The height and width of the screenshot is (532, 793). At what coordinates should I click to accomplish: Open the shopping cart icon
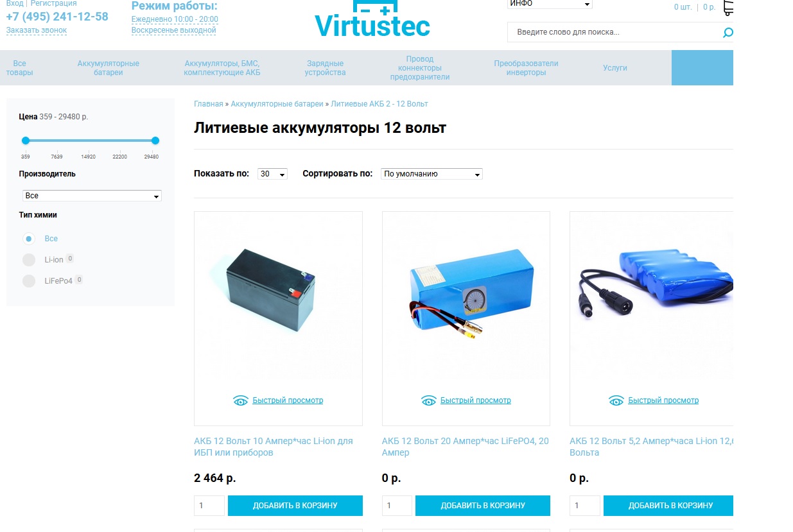pos(728,7)
